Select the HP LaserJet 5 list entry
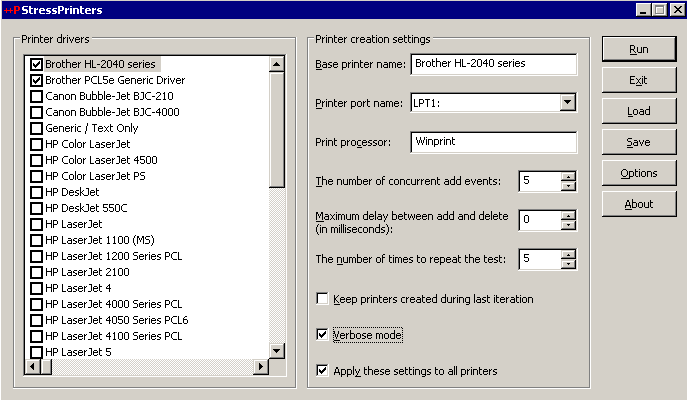Image resolution: width=687 pixels, height=400 pixels. tap(78, 352)
